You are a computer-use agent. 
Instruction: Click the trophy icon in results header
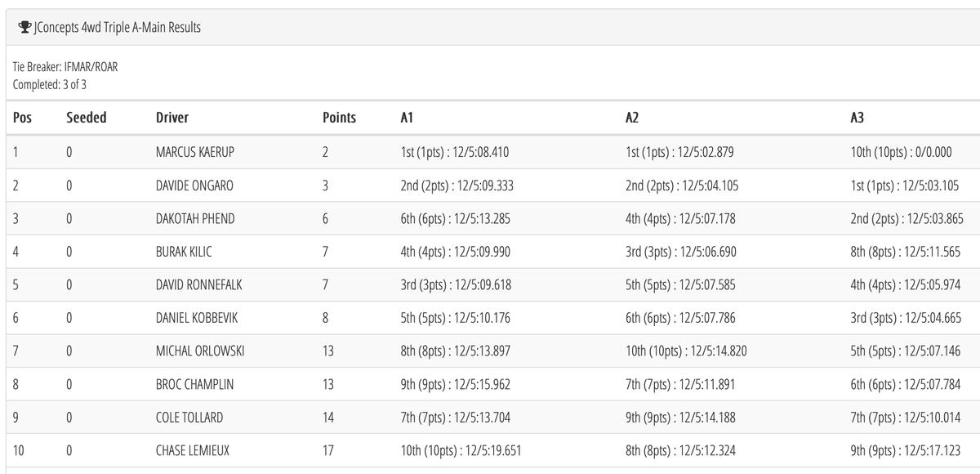pos(24,28)
